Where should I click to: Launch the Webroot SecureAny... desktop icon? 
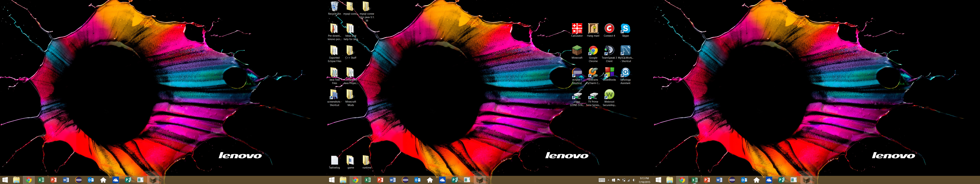[x=609, y=98]
